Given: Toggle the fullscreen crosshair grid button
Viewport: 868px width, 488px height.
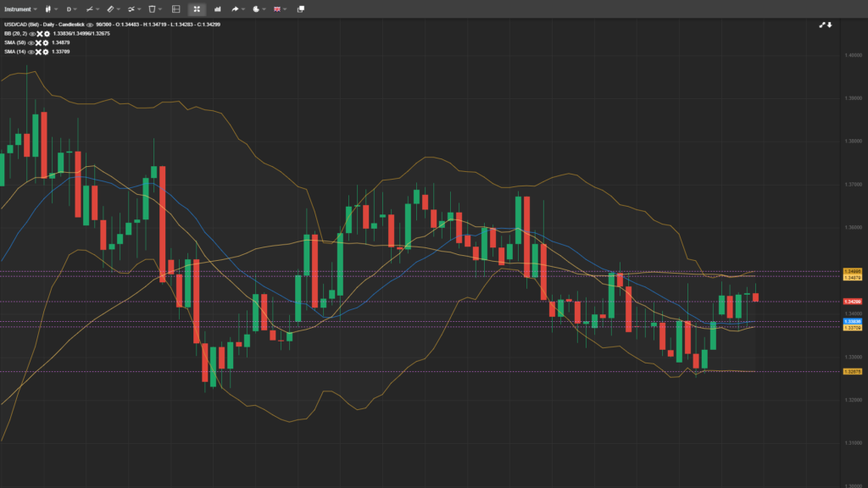Looking at the screenshot, I should [197, 8].
